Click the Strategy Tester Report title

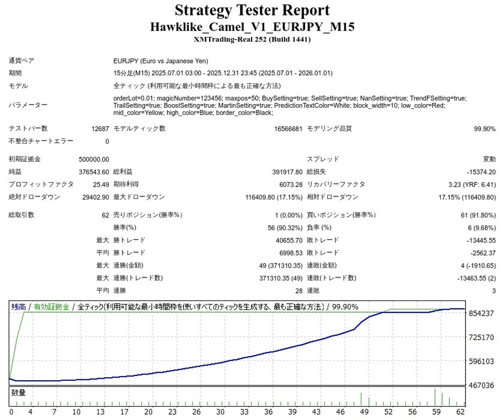[x=251, y=10]
